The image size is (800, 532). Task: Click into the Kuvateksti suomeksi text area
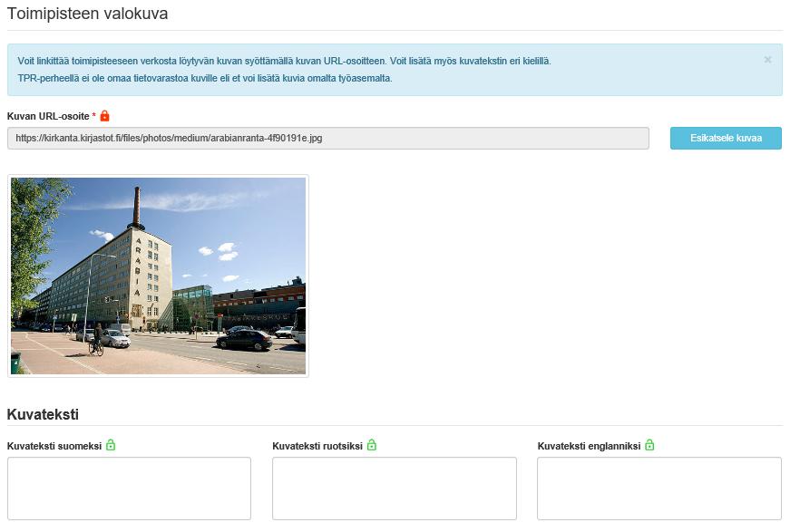(129, 488)
